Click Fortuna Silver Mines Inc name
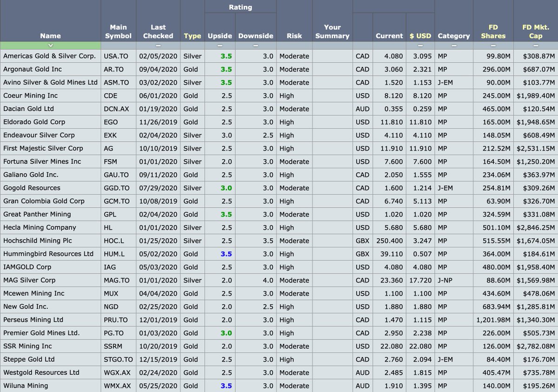This screenshot has width=558, height=392. coord(42,162)
